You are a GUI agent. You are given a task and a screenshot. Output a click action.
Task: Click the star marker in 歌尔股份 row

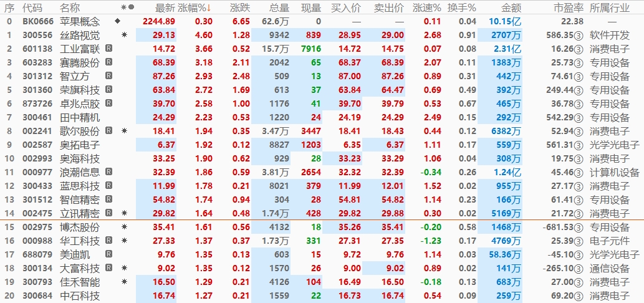click(x=125, y=131)
